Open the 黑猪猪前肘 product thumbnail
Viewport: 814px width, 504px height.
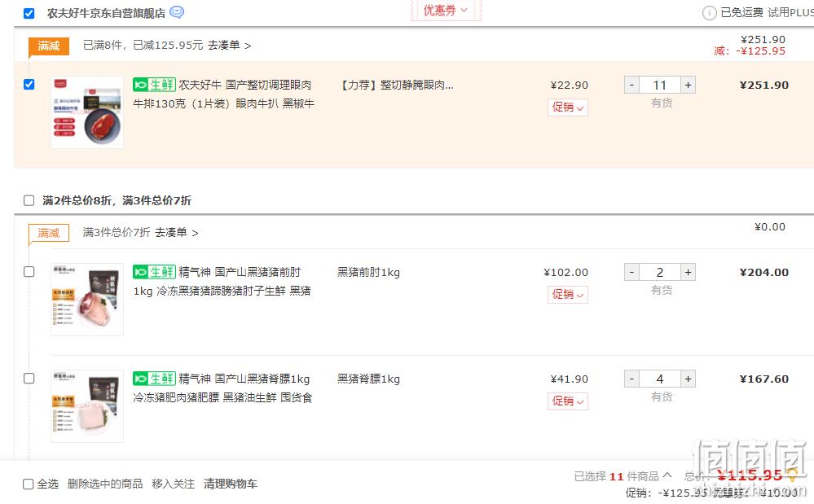(87, 300)
